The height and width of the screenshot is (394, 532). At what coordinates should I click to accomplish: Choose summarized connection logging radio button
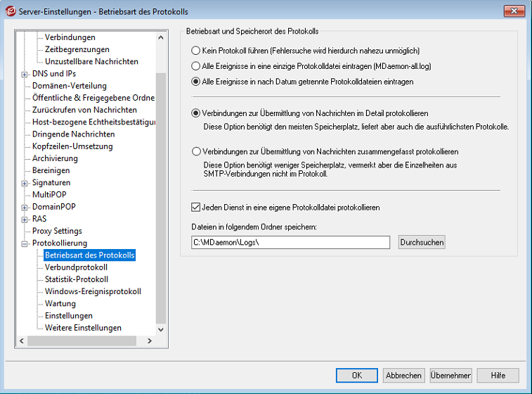(x=196, y=151)
